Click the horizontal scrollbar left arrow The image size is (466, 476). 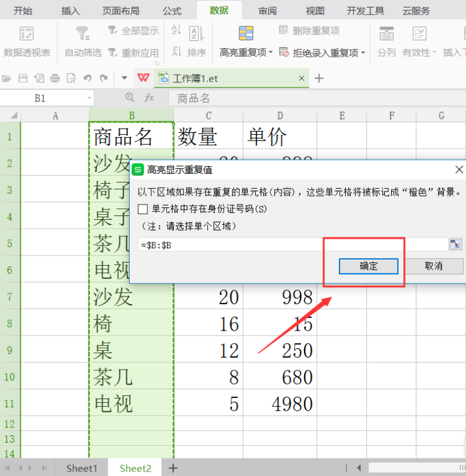(x=359, y=468)
